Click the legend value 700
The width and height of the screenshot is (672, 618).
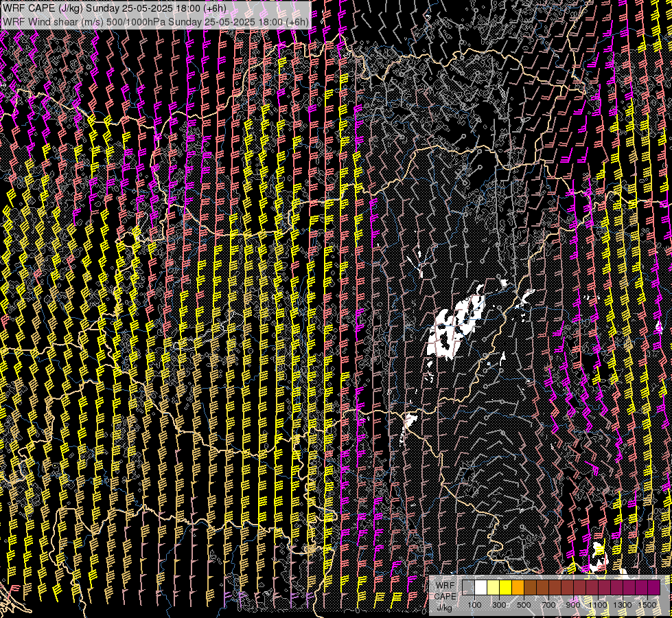(x=549, y=605)
